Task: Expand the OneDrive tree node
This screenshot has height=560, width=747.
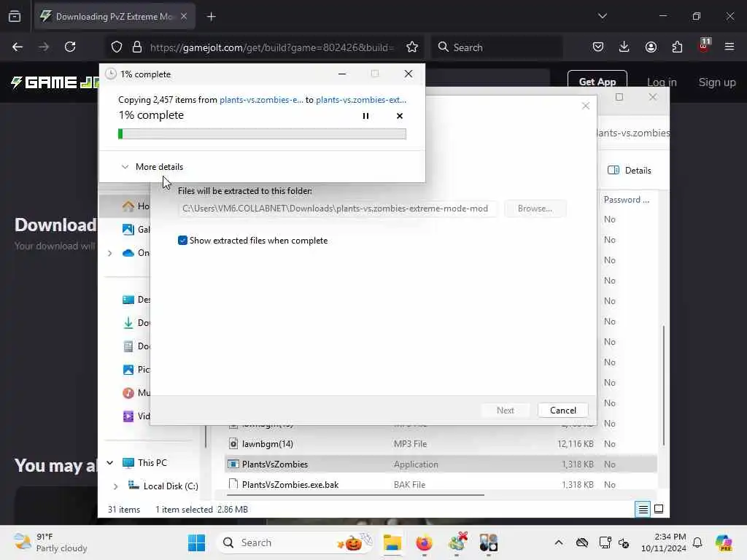Action: point(110,253)
